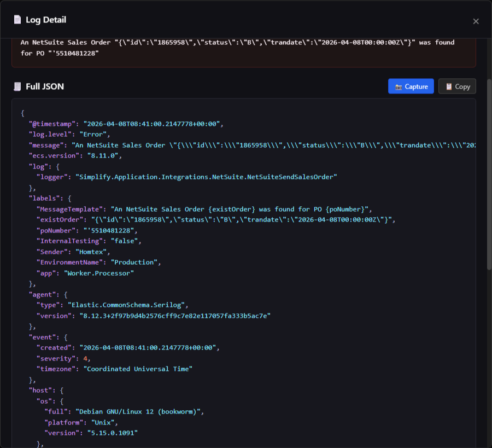
Task: Click the "Production" environment name value
Action: (x=136, y=262)
